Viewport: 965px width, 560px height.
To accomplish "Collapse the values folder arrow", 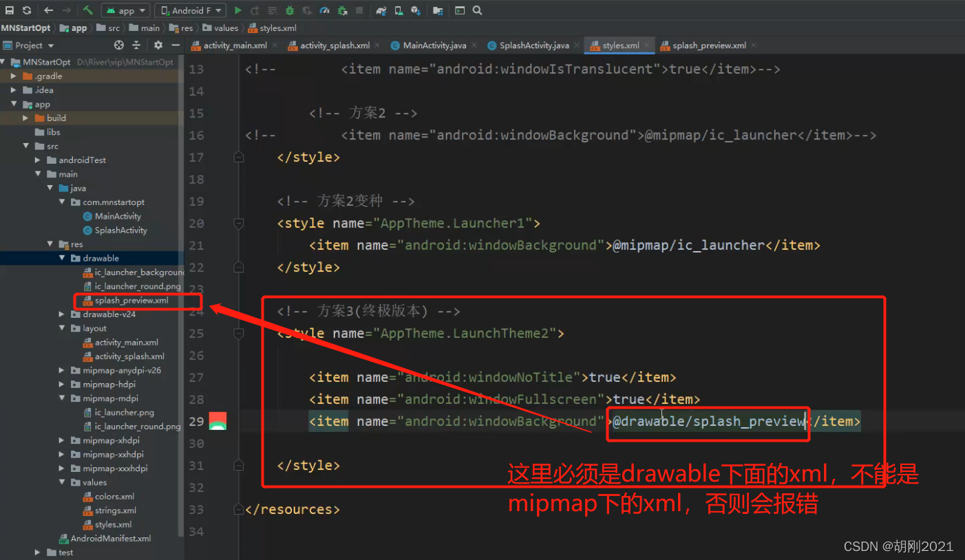I will tap(62, 482).
